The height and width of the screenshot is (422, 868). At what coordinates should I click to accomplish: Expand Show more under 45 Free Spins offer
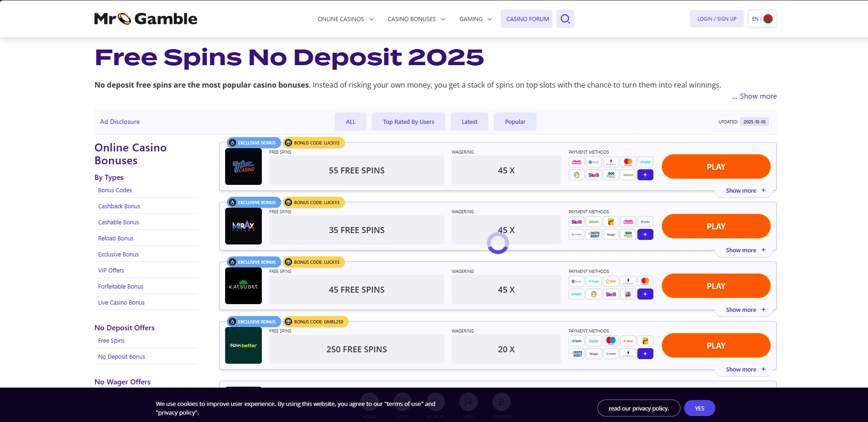click(746, 310)
